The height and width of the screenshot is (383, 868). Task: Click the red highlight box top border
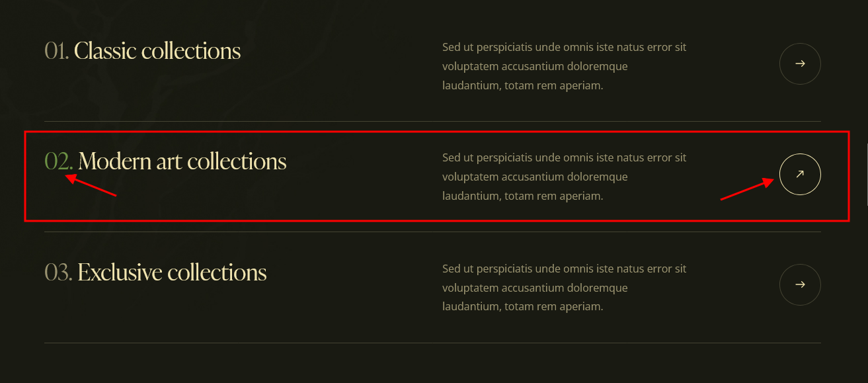[436, 132]
